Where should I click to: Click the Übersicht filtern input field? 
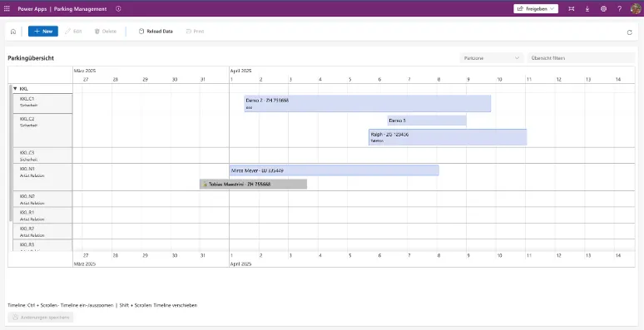click(x=581, y=58)
